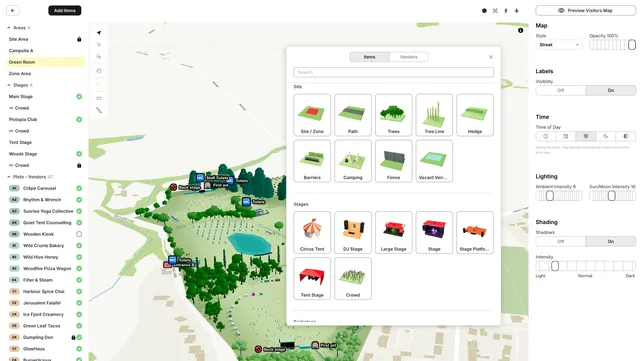Open the map Style dropdown
Viewport: 640px width, 361px height.
559,45
